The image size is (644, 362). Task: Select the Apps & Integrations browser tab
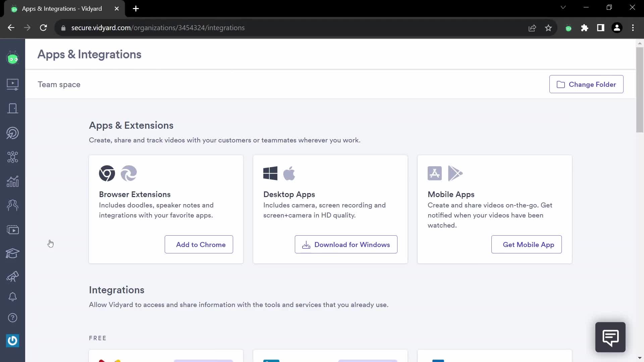65,9
